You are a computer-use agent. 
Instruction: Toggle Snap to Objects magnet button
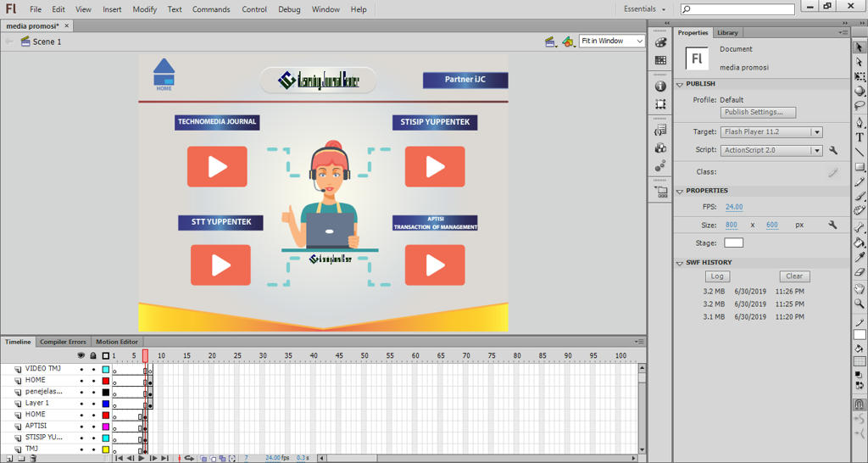[860, 404]
